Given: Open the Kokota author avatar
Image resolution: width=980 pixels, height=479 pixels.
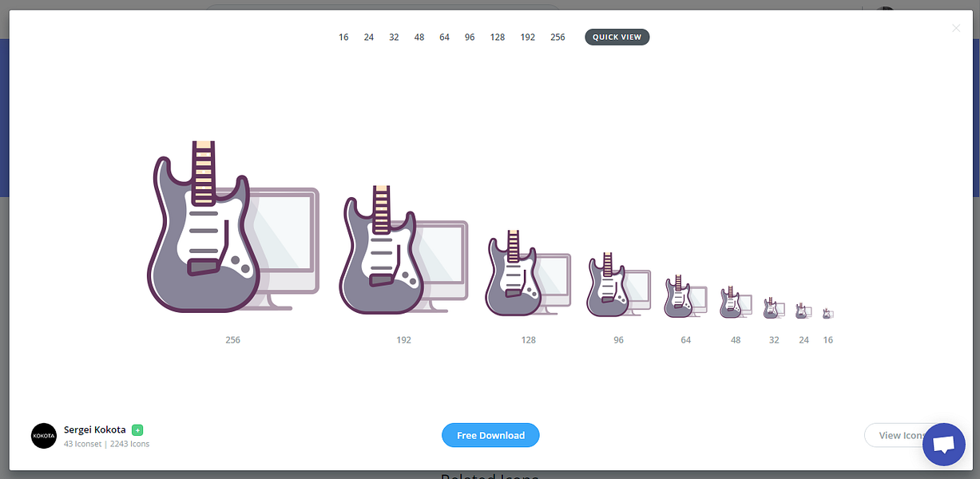Looking at the screenshot, I should pos(44,436).
